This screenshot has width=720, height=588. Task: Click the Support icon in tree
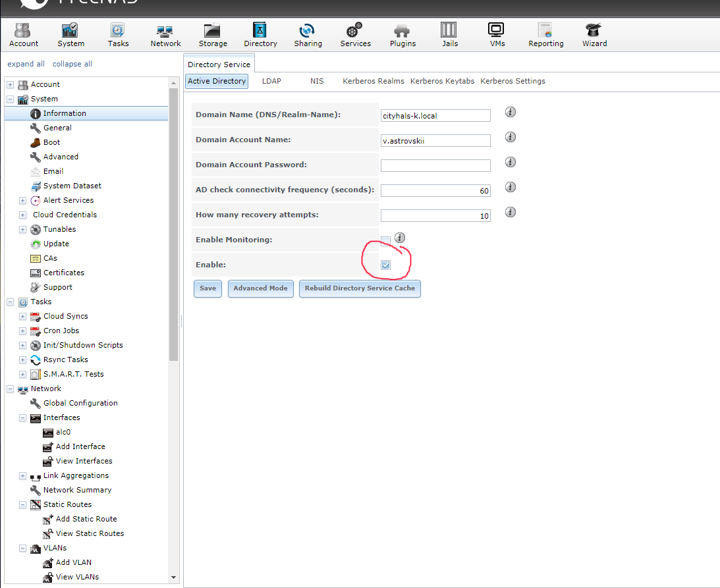pyautogui.click(x=36, y=287)
